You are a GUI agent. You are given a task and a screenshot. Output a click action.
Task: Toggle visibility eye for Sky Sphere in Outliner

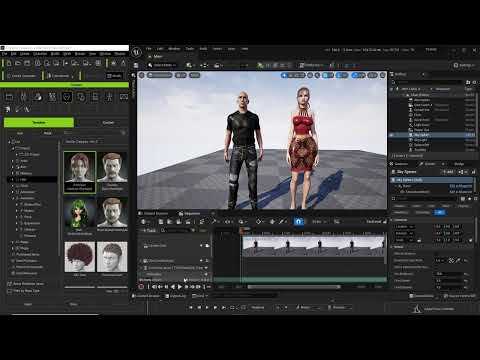(x=392, y=135)
